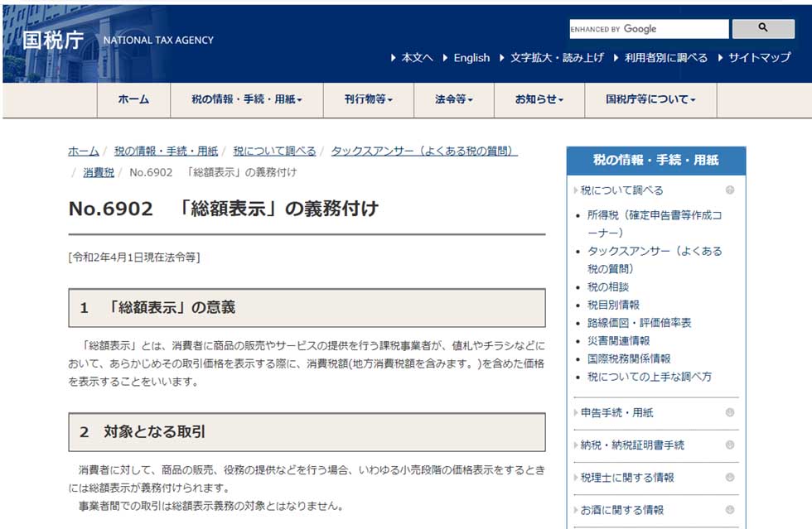Expand 納税・納税証明書手続 sidebar section
The height and width of the screenshot is (529, 812).
point(631,445)
